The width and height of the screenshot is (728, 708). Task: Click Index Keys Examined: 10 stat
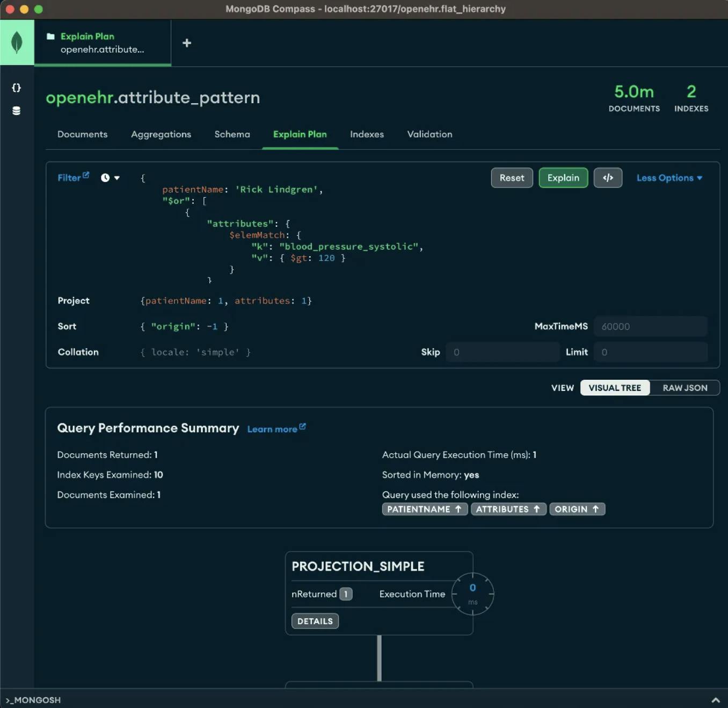(110, 475)
